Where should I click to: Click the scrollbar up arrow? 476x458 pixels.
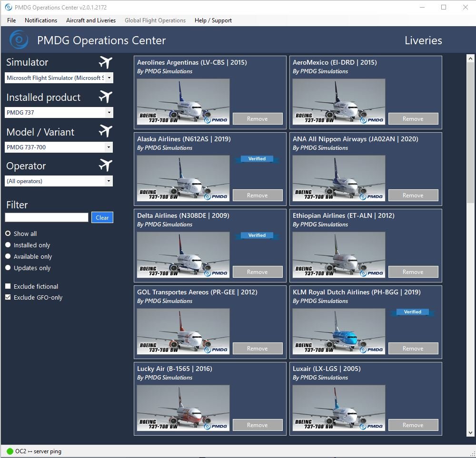(x=470, y=58)
